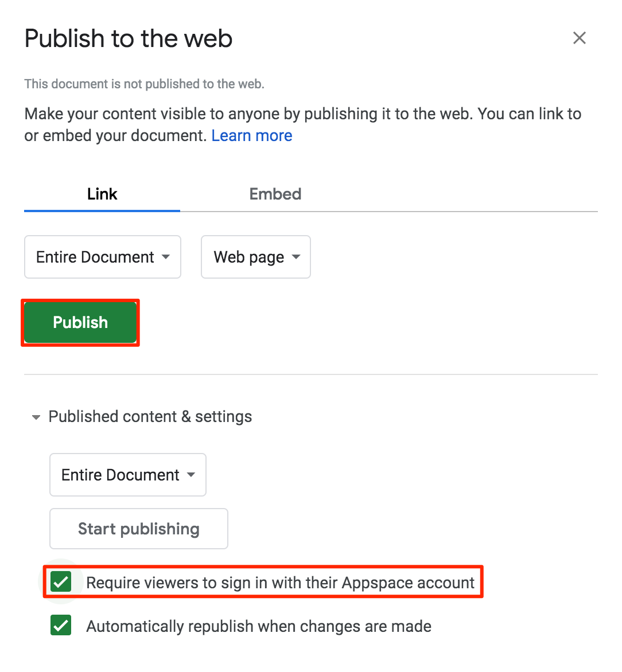Open the top Entire Document dropdown
622x672 pixels.
103,257
